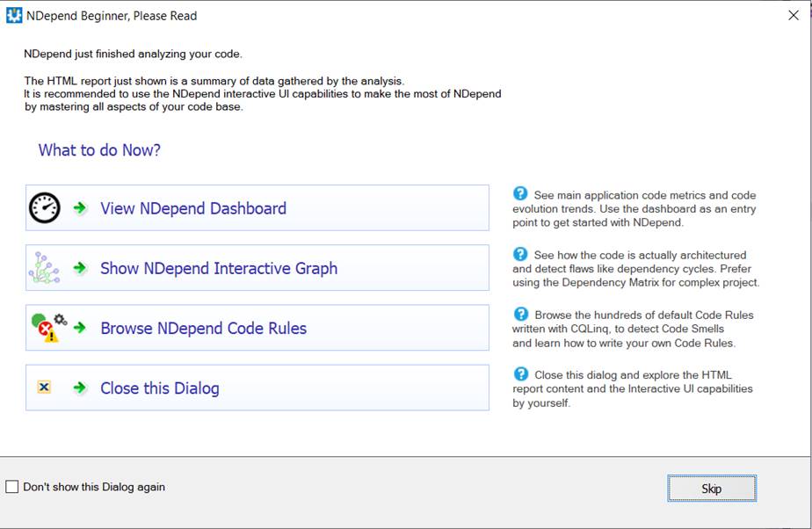Click the NDepend logo in the title bar
The image size is (812, 529).
pos(12,15)
